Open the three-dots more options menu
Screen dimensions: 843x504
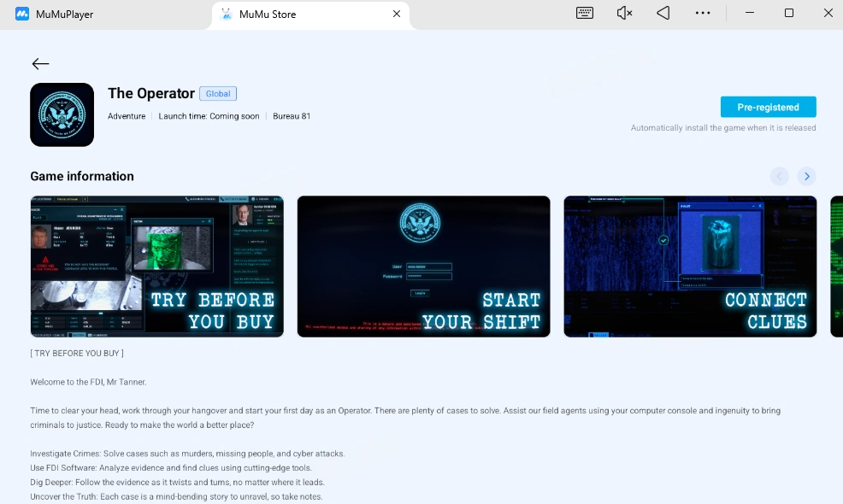click(703, 13)
